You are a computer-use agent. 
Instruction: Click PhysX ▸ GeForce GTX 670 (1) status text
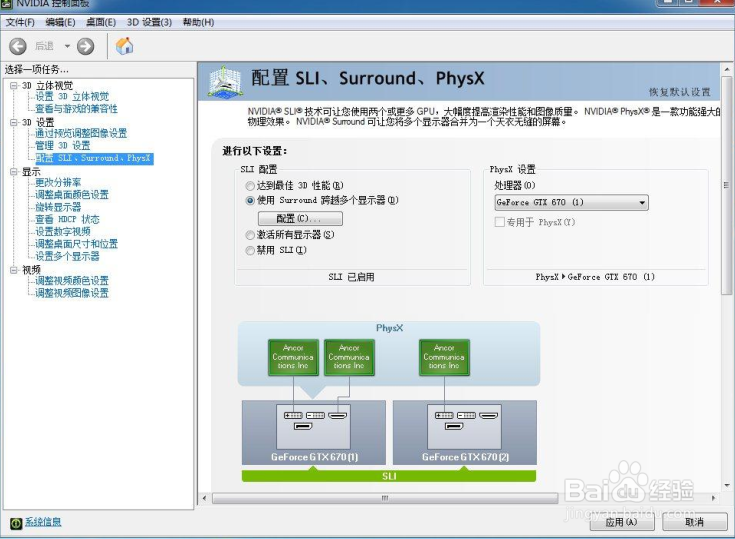[x=595, y=277]
